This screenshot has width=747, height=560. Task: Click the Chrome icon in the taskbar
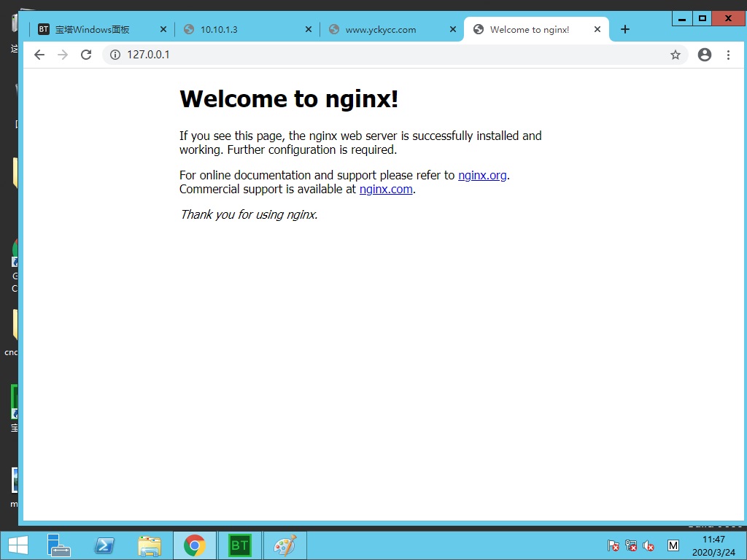pos(194,545)
